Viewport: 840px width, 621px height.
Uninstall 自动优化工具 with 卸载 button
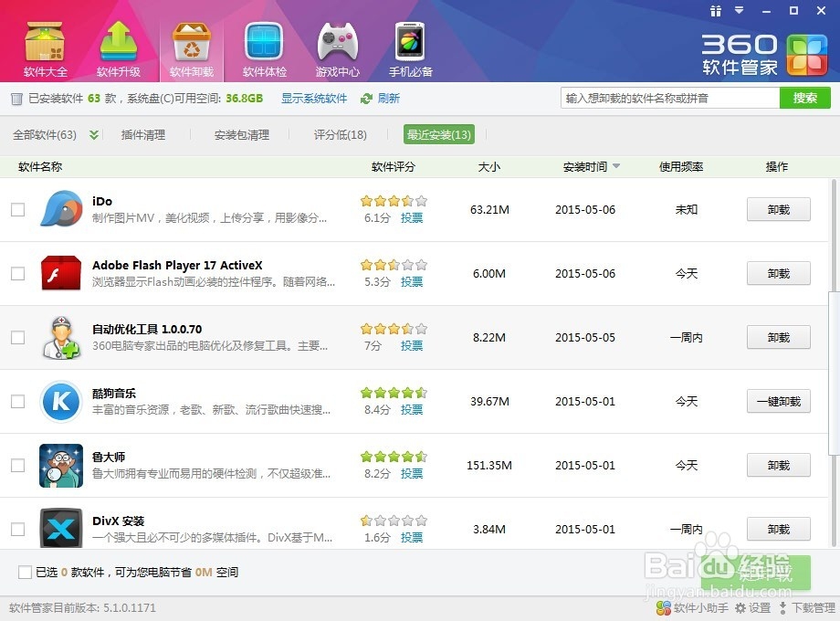click(779, 337)
